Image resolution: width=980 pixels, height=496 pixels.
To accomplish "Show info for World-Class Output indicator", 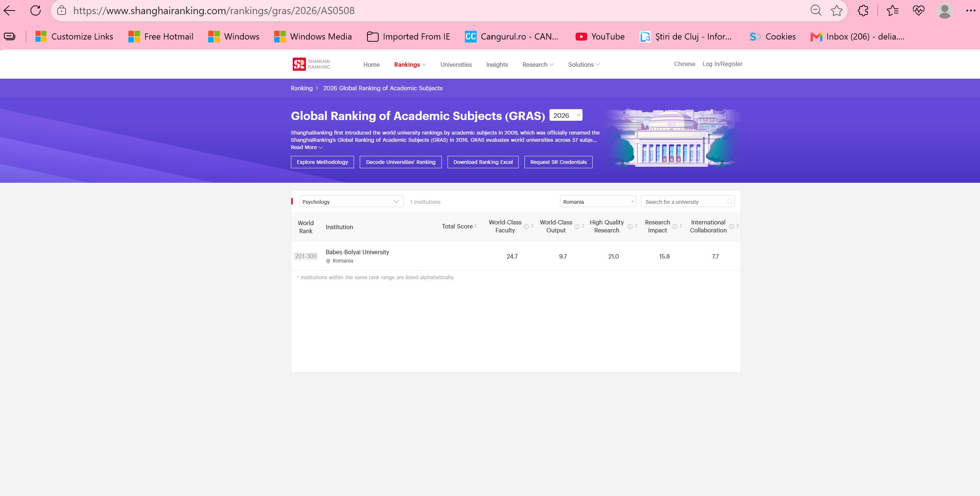I will [577, 226].
